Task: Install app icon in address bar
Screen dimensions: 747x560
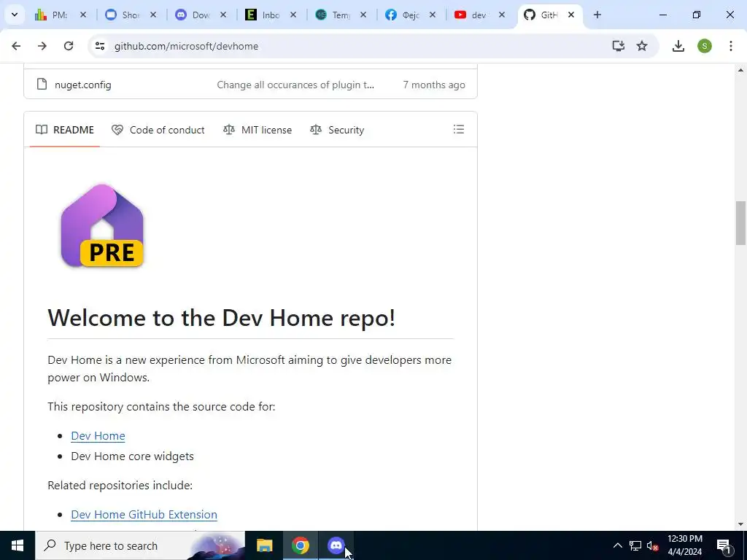Action: coord(619,46)
